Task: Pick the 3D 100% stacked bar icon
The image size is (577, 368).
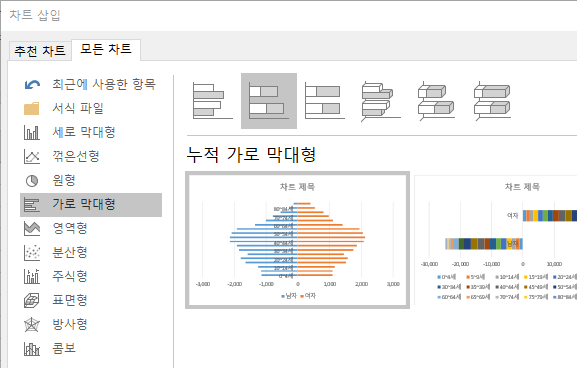Action: (492, 101)
